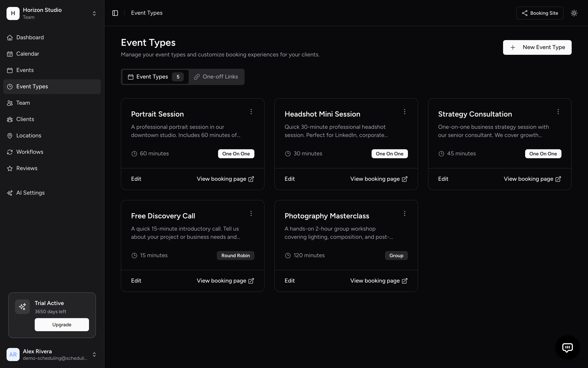Viewport: 588px width, 368px height.
Task: Expand the Alex Rivera account menu
Action: (x=94, y=354)
